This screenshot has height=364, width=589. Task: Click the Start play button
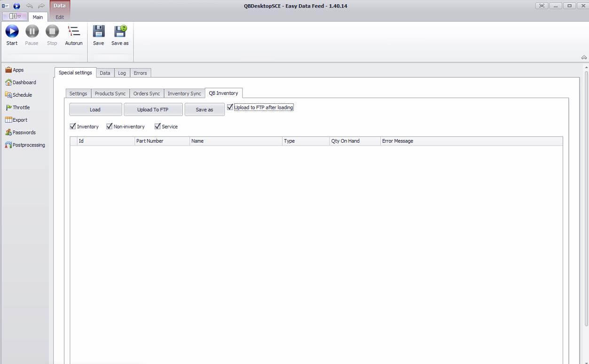tap(12, 36)
